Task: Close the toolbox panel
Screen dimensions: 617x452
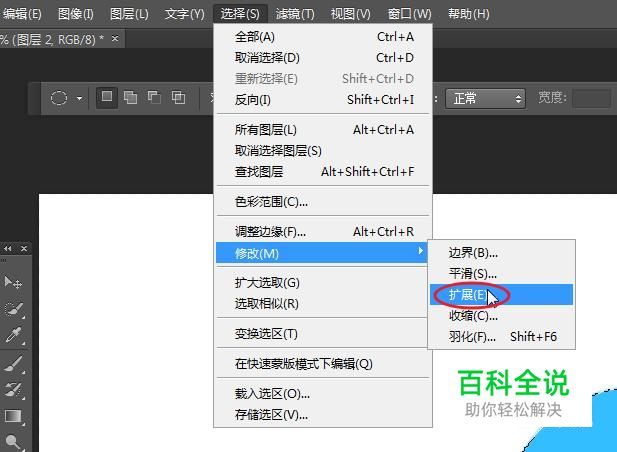Action: (24, 249)
